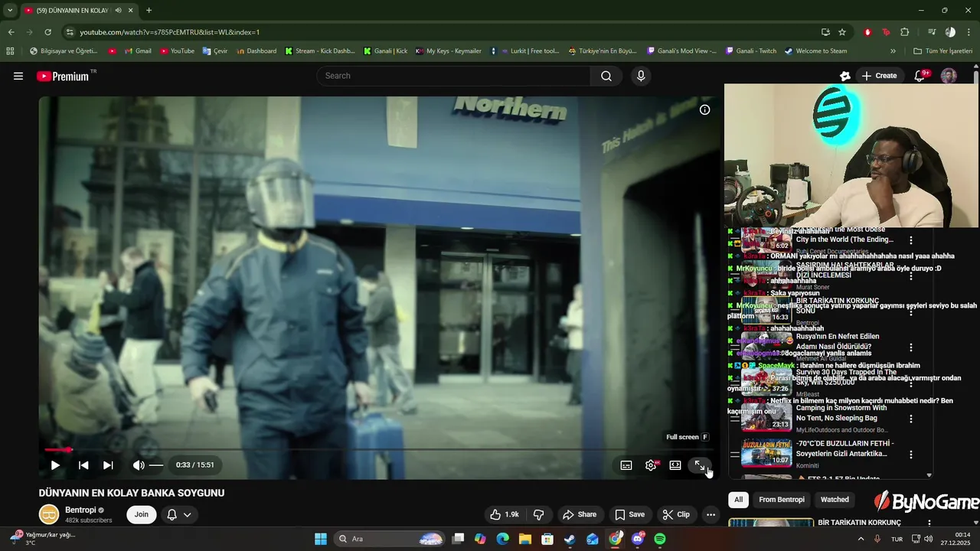Bookmark this page with star icon
This screenshot has width=980, height=551.
[x=842, y=32]
